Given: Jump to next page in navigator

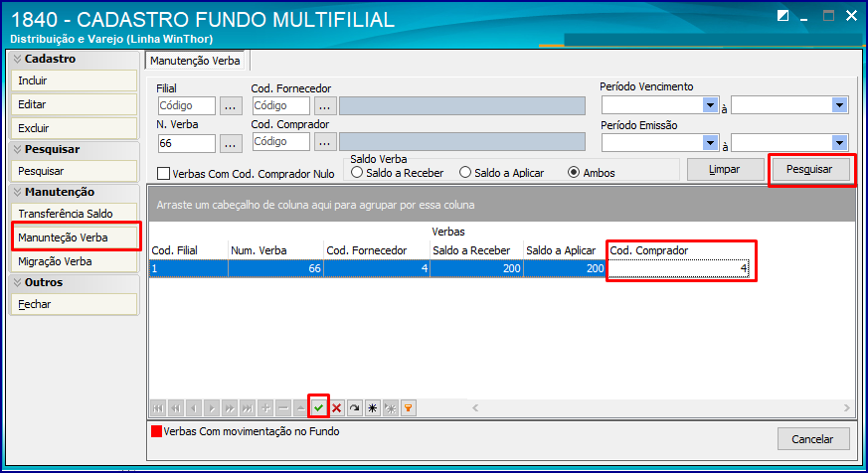Looking at the screenshot, I should click(229, 408).
